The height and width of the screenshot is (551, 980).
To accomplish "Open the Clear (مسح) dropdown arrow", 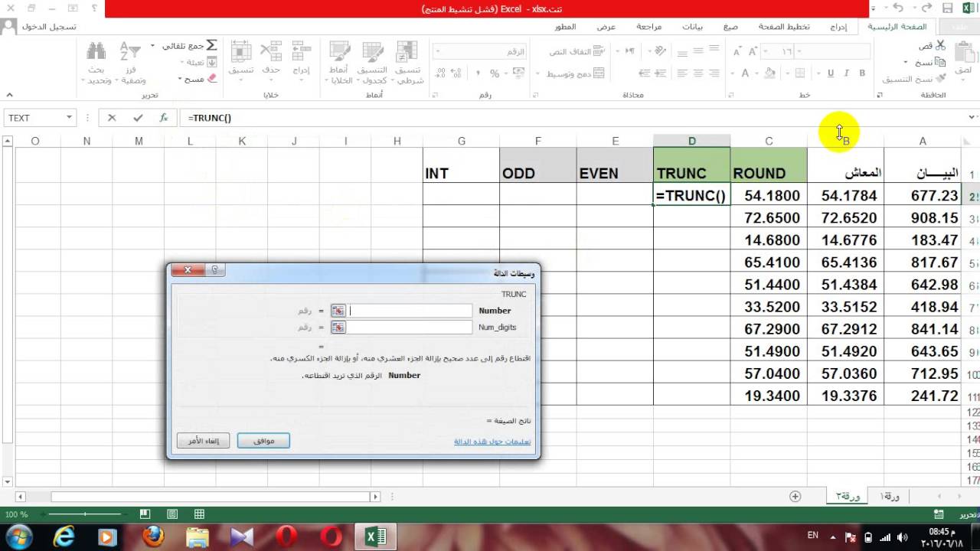I will tap(180, 79).
